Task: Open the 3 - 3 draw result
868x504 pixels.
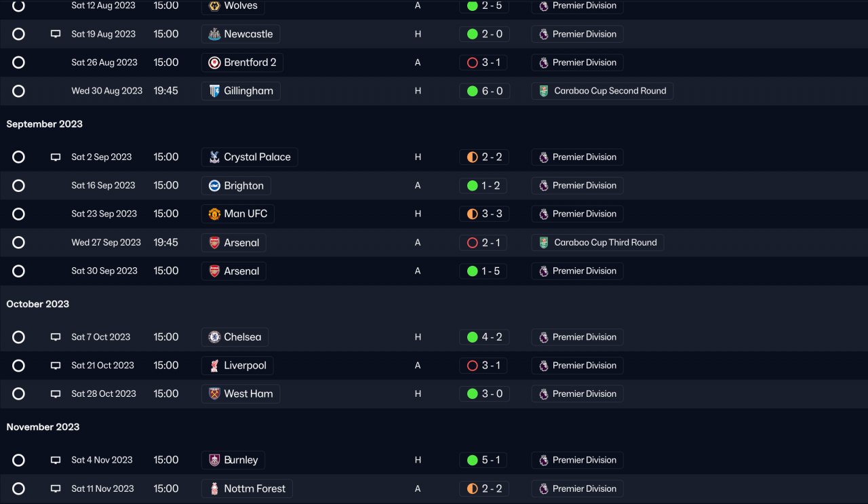Action: (x=484, y=214)
